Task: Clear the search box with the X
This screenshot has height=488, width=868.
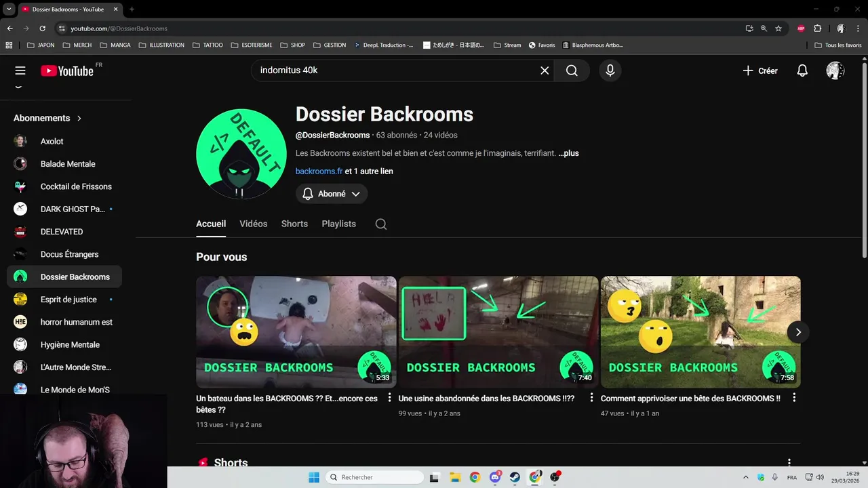Action: pyautogui.click(x=545, y=70)
